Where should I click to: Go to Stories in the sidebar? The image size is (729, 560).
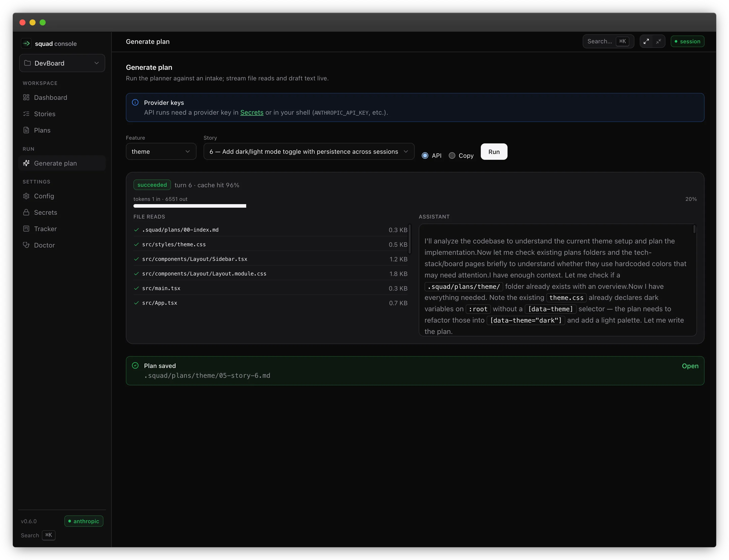point(62,114)
